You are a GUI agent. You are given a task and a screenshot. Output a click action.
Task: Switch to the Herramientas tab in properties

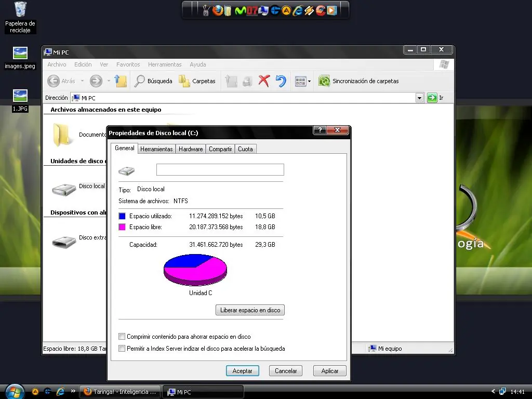click(156, 149)
